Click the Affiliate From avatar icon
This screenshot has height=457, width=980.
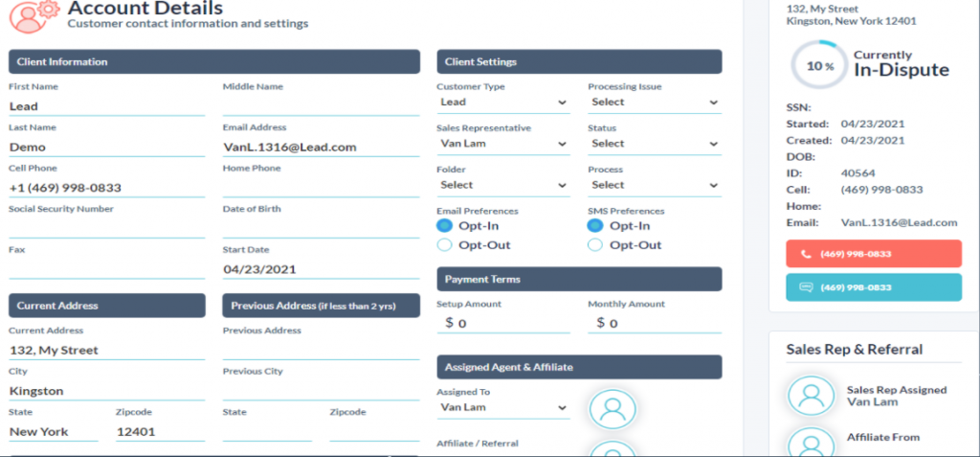810,442
